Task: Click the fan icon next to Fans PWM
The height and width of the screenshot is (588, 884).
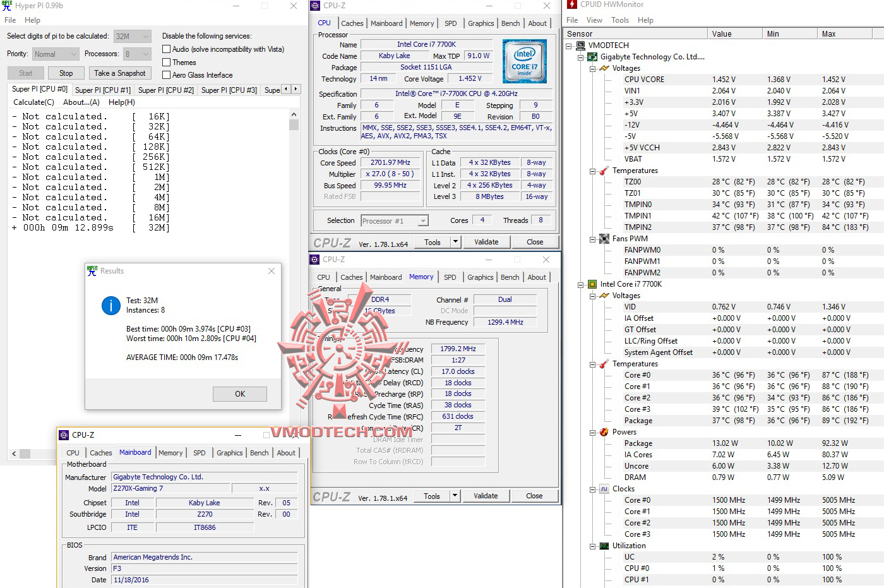Action: (604, 238)
